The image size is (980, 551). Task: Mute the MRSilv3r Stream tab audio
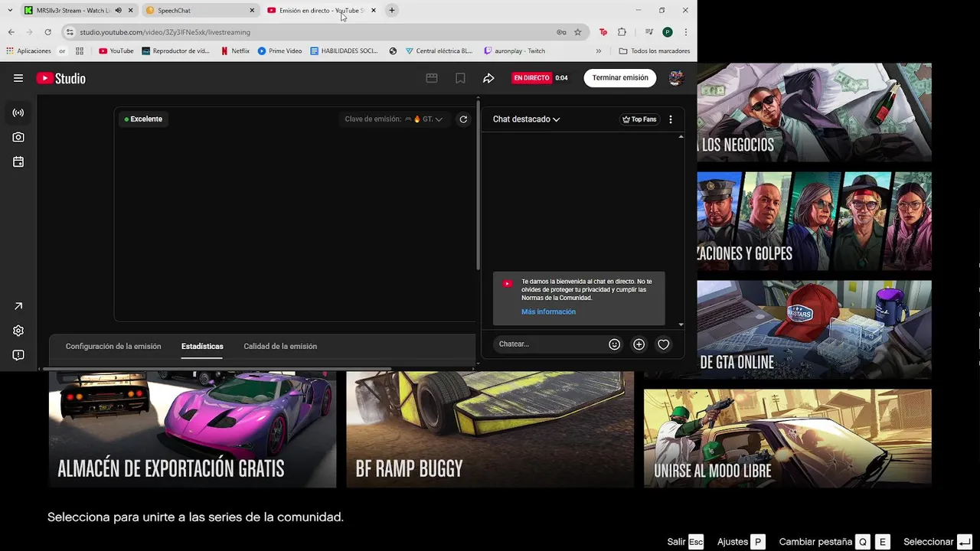(x=118, y=11)
